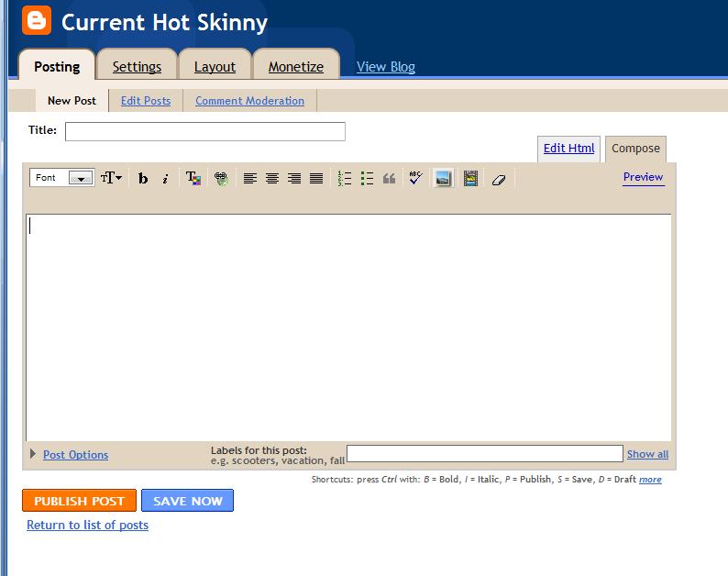This screenshot has width=728, height=576.
Task: Justify the text fully
Action: [316, 178]
